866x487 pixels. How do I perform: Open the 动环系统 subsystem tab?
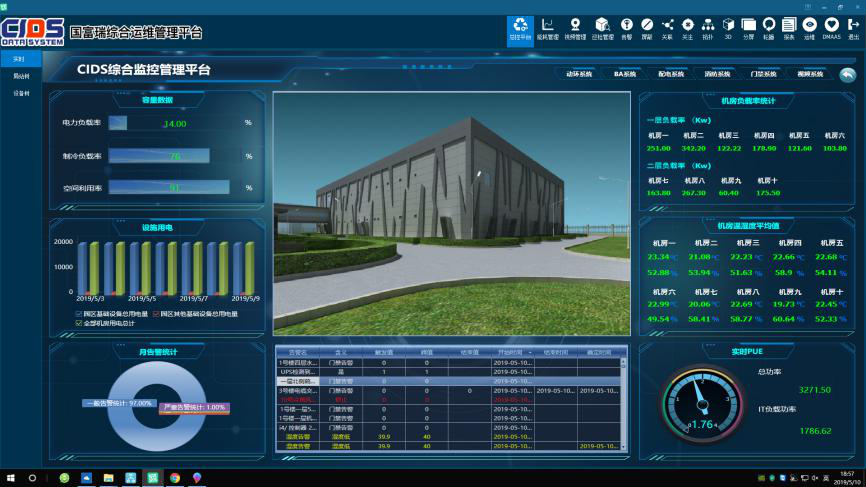pos(579,74)
